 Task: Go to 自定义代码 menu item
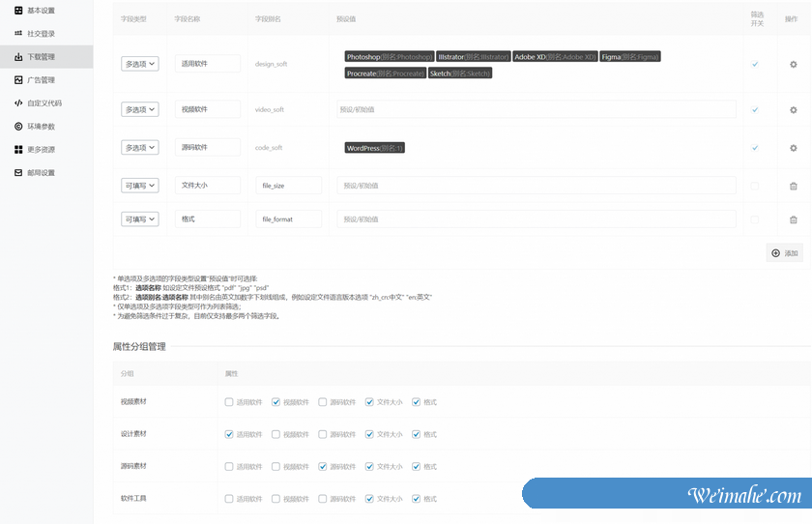pyautogui.click(x=44, y=103)
